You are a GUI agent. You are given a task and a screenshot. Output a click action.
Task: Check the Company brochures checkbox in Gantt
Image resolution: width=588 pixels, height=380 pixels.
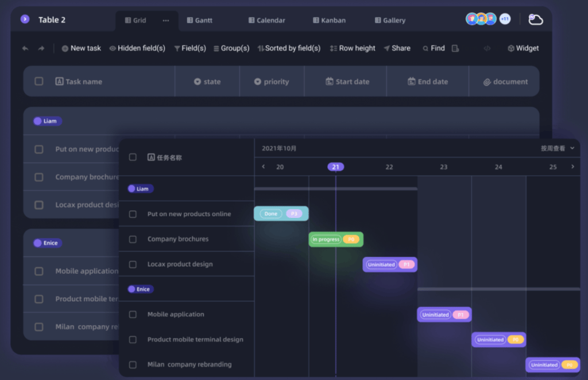(133, 239)
